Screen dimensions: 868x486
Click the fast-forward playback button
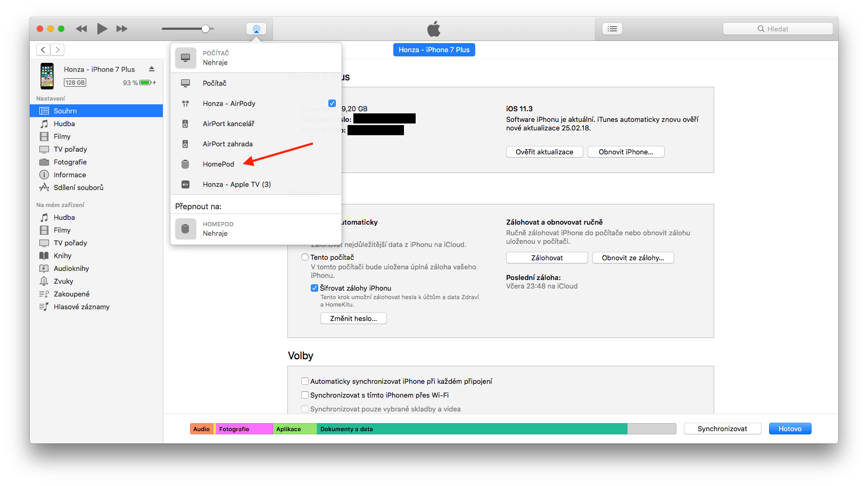pos(122,29)
